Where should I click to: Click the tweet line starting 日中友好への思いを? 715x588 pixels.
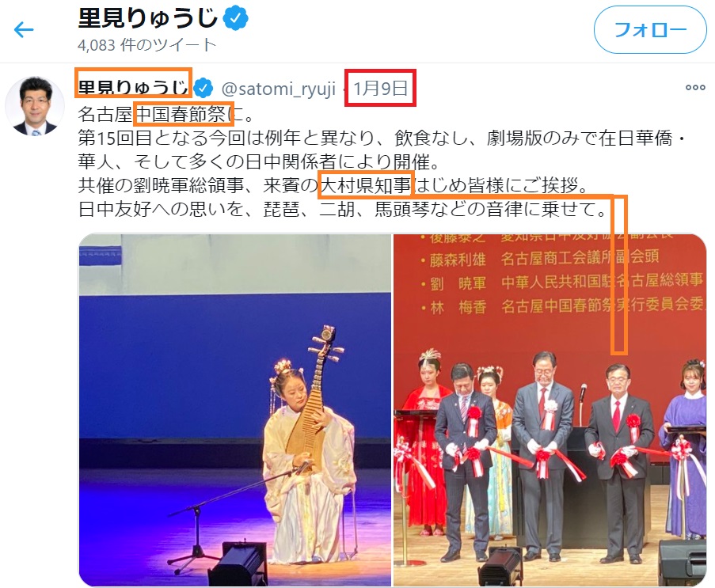[343, 209]
